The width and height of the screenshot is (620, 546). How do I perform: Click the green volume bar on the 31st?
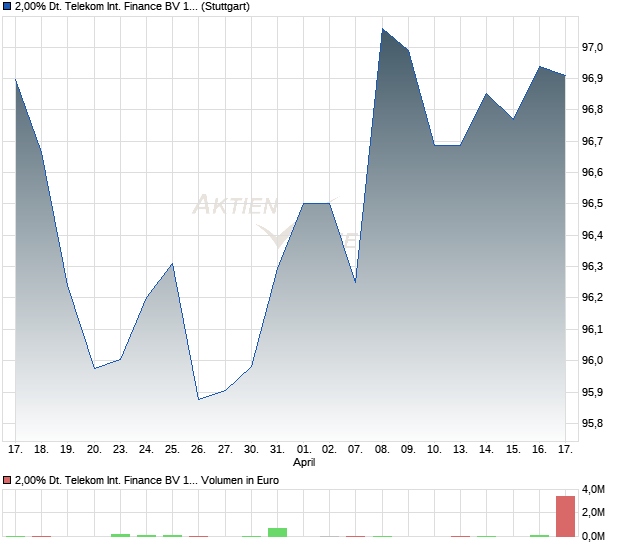pyautogui.click(x=277, y=533)
